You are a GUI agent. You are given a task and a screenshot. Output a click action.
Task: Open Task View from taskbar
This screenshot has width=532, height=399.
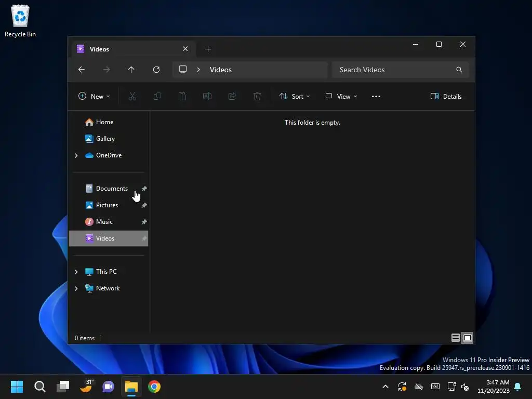tap(63, 387)
